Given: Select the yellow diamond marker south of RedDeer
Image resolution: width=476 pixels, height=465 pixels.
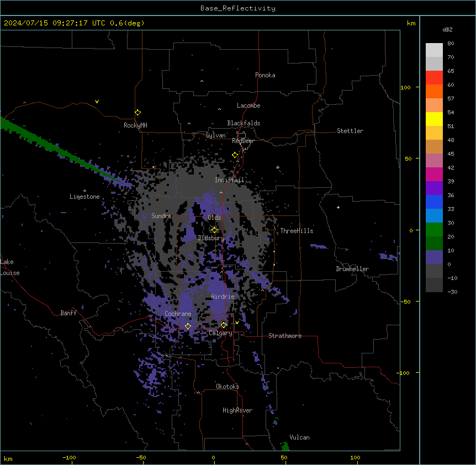Looking at the screenshot, I should [235, 155].
